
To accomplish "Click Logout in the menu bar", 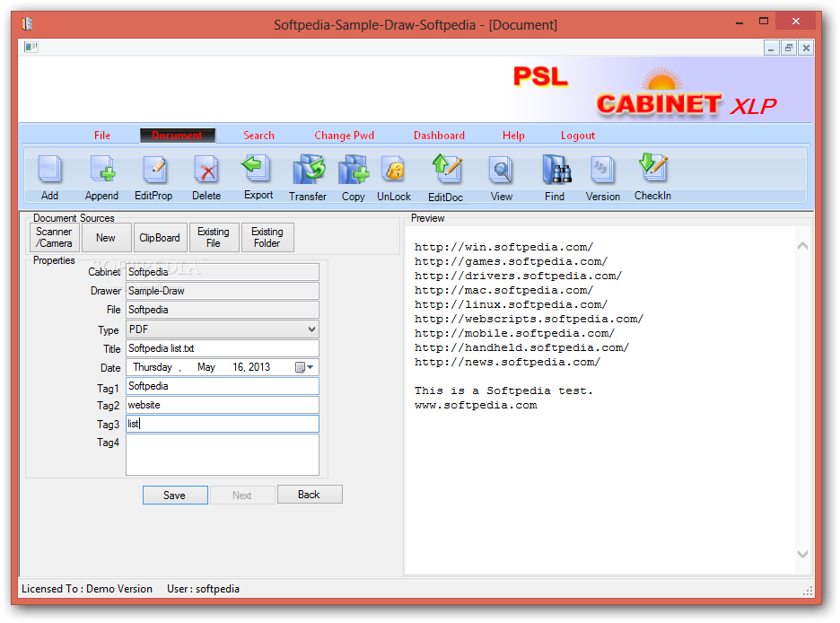I will (578, 136).
